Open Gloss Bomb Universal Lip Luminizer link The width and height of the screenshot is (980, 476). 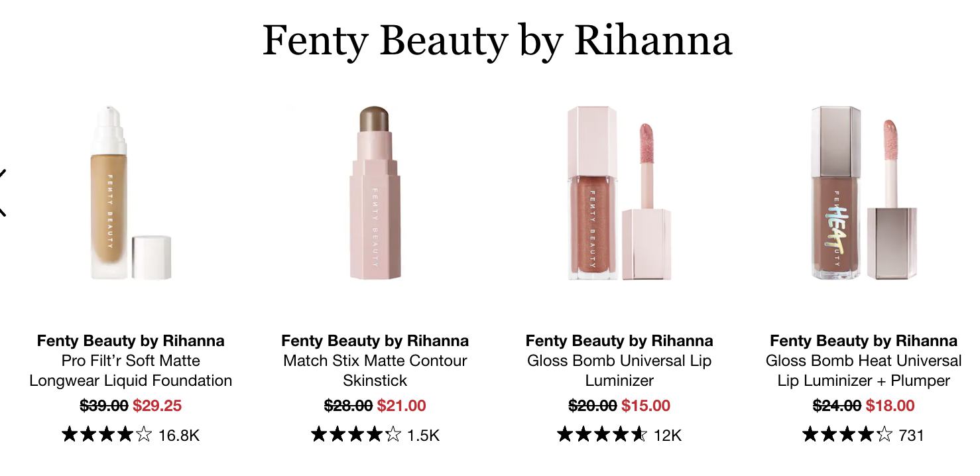coord(619,371)
